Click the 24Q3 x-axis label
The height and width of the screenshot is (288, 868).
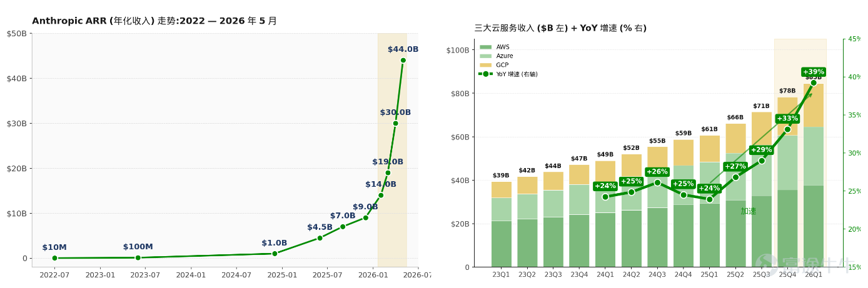point(657,275)
